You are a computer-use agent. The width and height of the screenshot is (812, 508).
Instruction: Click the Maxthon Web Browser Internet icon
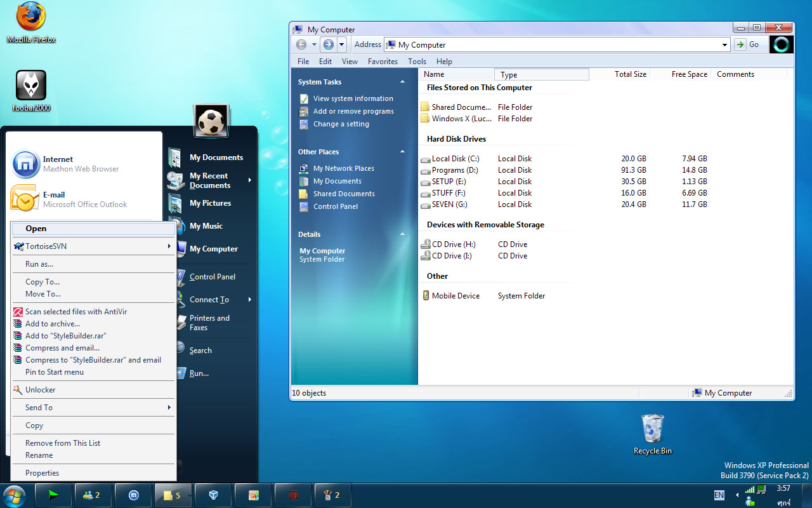tap(25, 164)
